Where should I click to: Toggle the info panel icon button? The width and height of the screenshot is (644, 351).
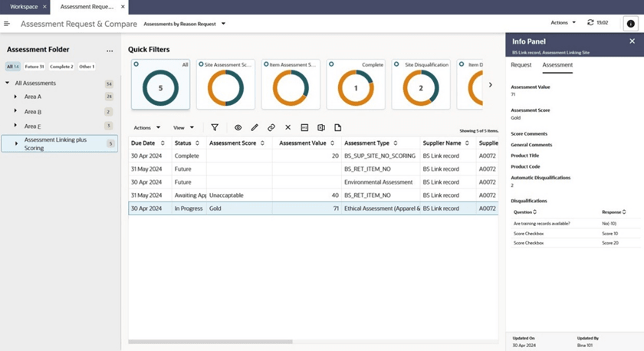point(630,24)
